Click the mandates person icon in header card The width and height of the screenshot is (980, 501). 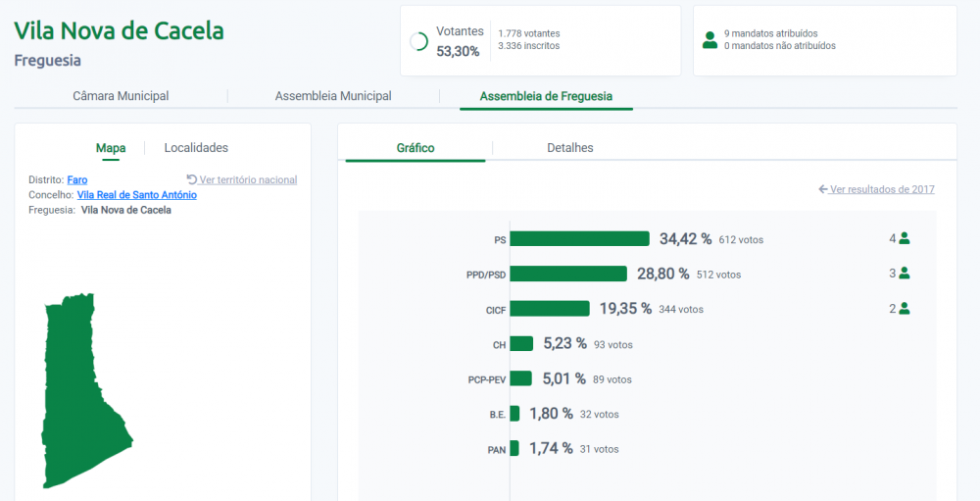point(710,40)
